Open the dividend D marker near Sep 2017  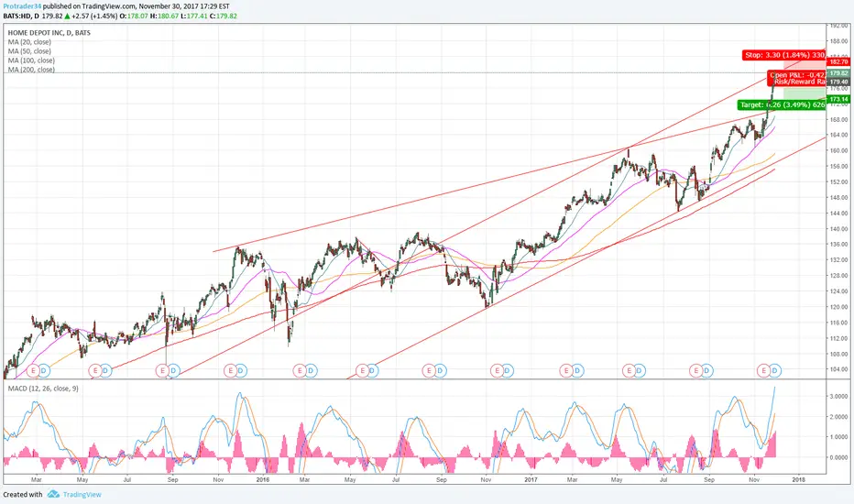[706, 371]
